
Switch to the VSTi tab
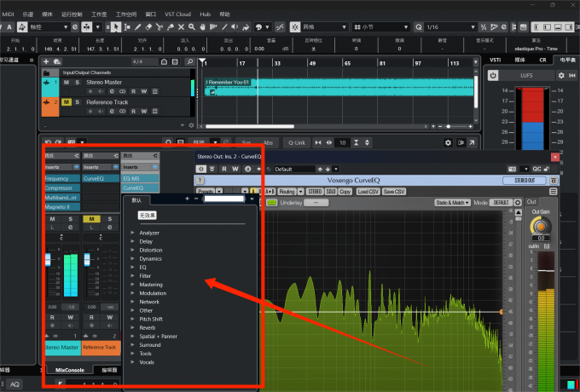tap(496, 60)
